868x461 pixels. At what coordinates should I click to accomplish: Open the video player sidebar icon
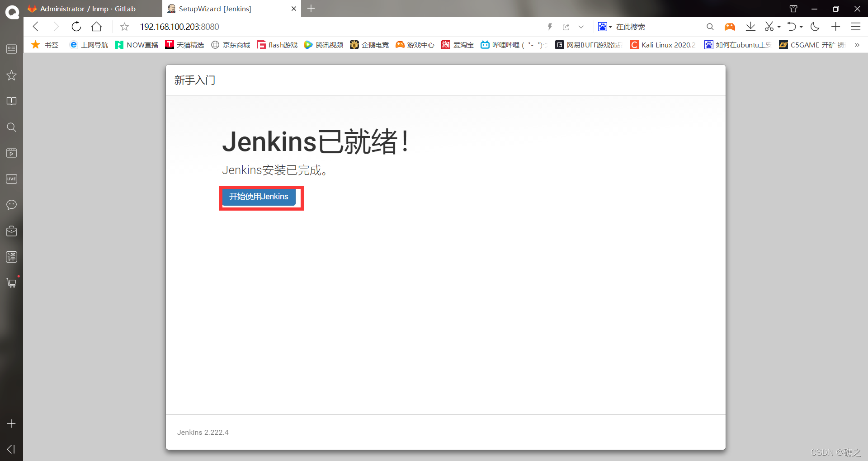pos(12,153)
